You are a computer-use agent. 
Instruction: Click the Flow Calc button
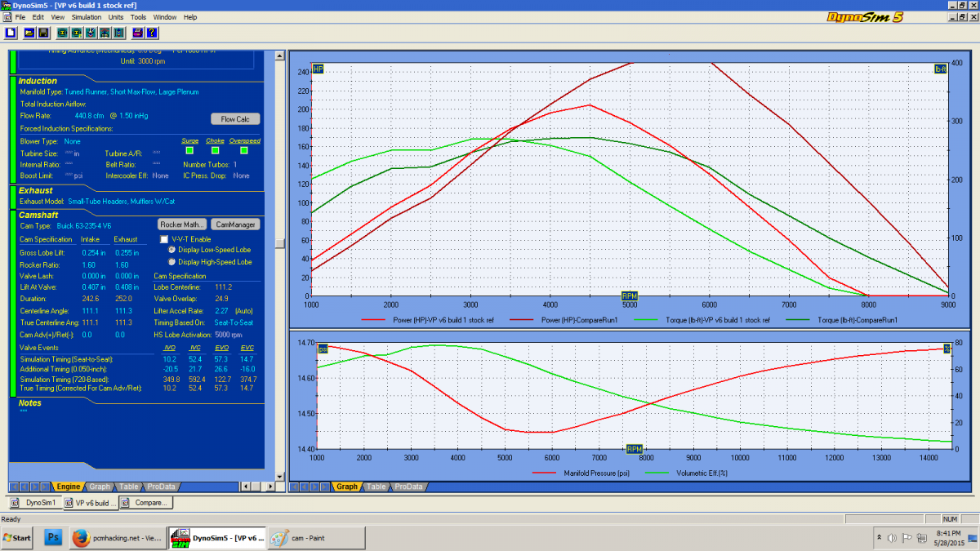234,119
